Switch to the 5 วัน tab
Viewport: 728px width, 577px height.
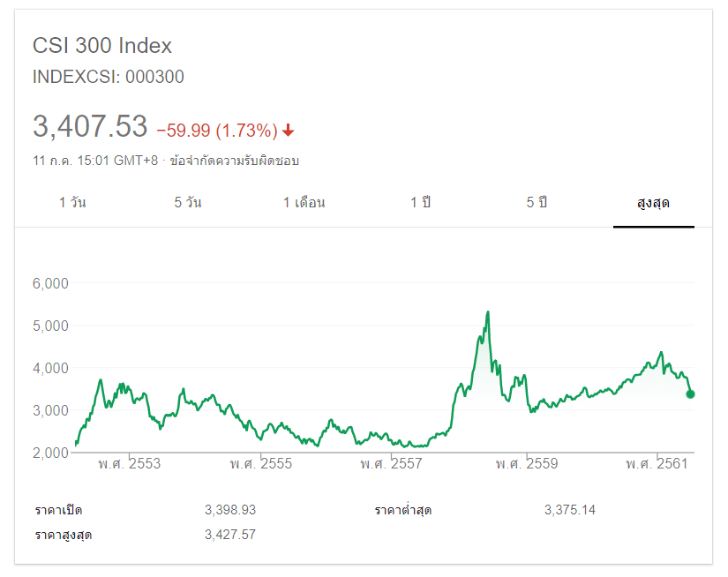[x=188, y=203]
